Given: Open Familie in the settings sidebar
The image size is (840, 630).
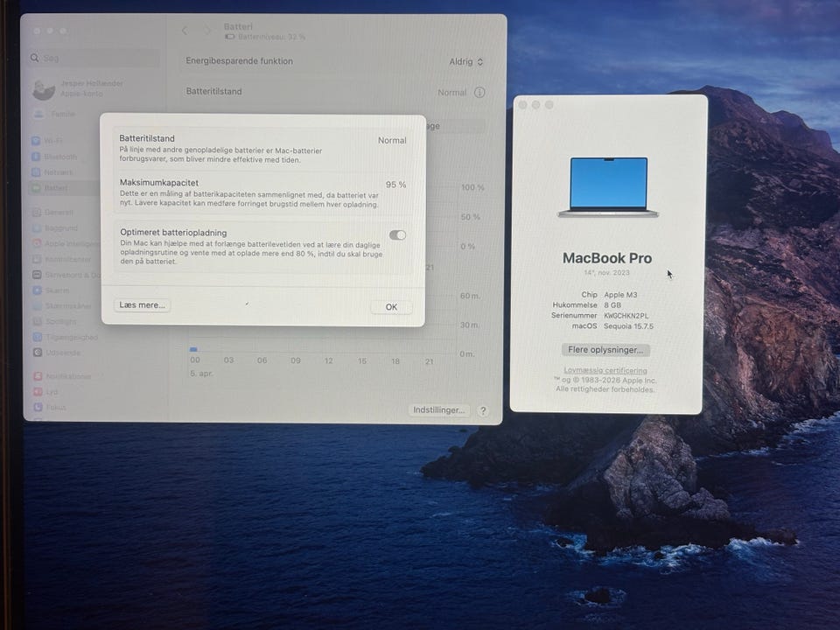Looking at the screenshot, I should pyautogui.click(x=54, y=114).
